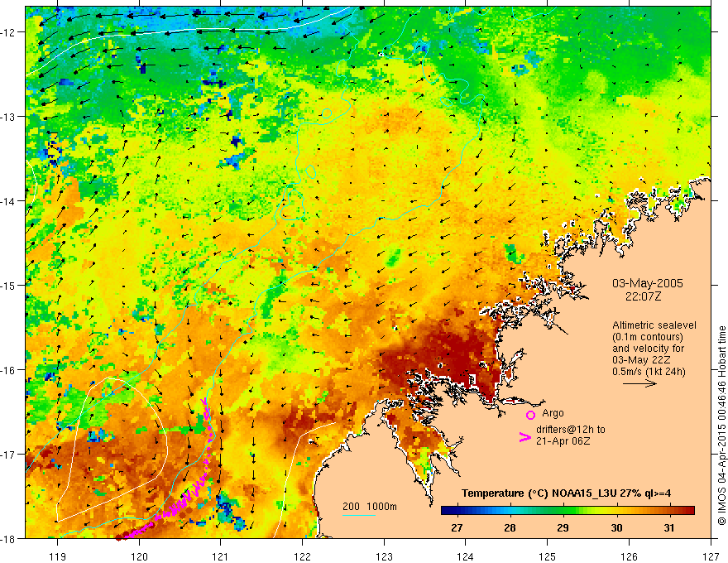Viewport: 728px width, 563px height.
Task: Click color bar value 29
Action: [563, 527]
